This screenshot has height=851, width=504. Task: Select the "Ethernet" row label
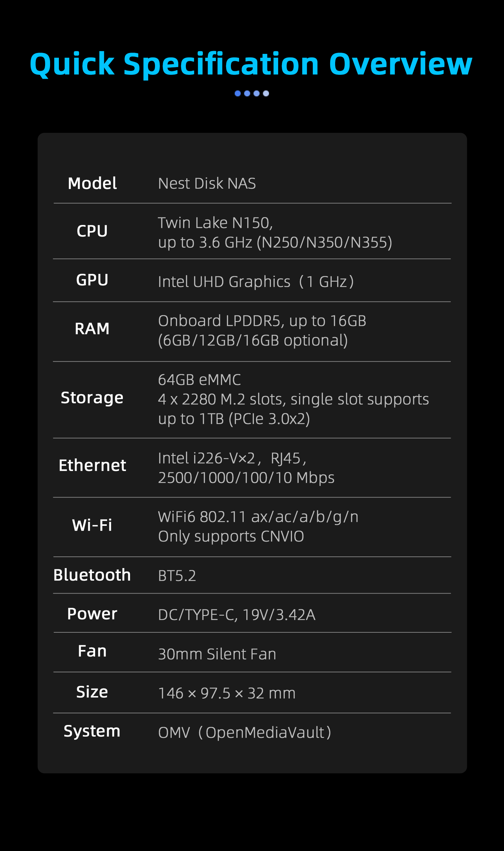pyautogui.click(x=92, y=465)
